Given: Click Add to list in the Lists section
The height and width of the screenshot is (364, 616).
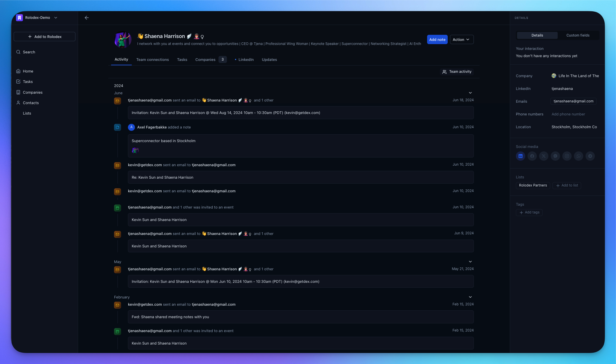Looking at the screenshot, I should point(567,185).
